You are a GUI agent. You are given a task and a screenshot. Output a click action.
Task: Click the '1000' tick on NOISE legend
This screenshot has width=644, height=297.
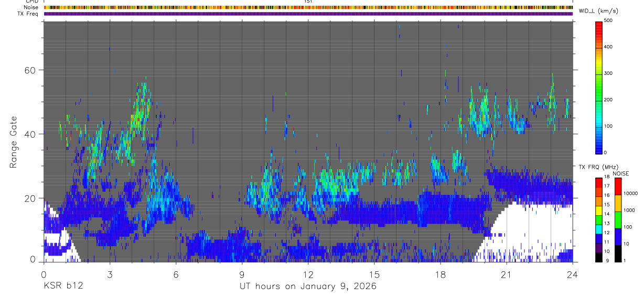click(x=628, y=210)
